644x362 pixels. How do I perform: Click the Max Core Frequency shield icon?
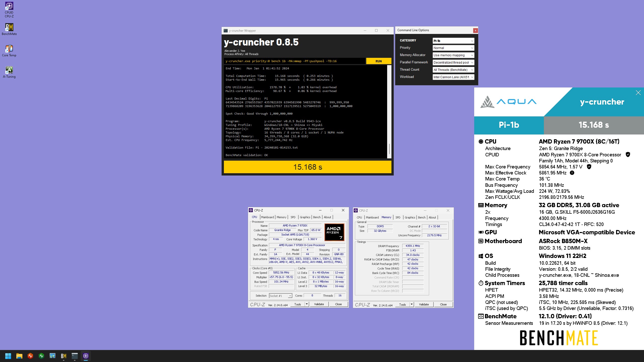click(589, 167)
